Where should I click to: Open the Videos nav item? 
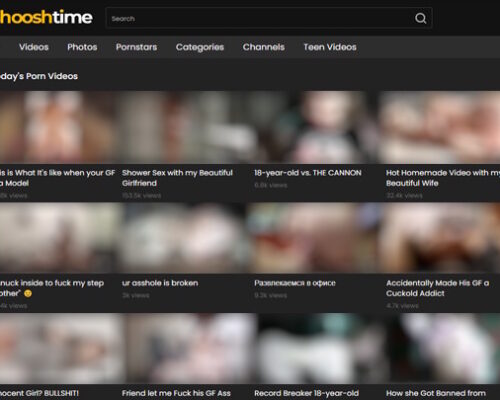[34, 47]
